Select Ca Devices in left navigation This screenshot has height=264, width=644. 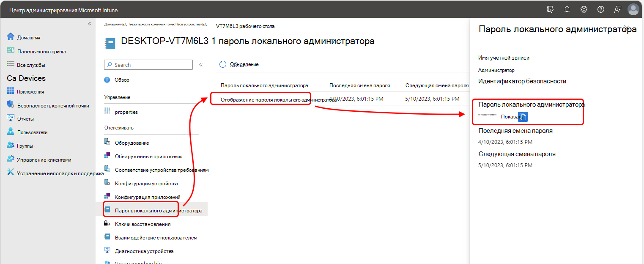tap(26, 78)
